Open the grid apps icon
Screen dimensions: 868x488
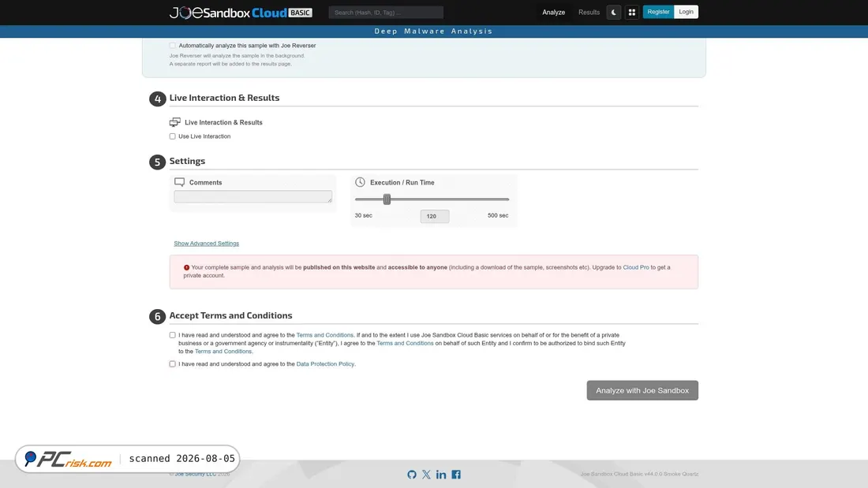(x=631, y=12)
